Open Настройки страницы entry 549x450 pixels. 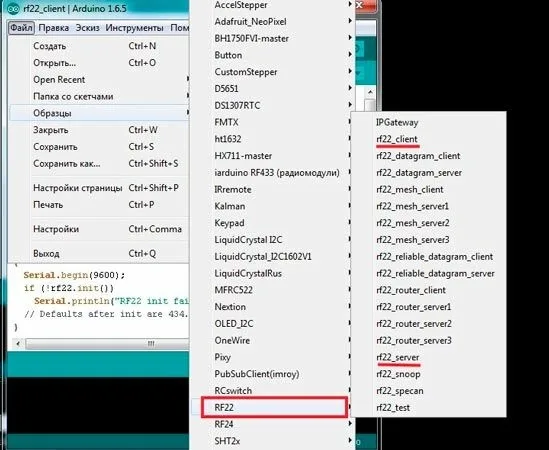(99, 188)
